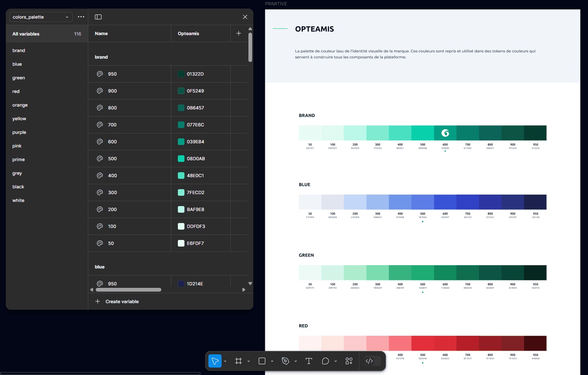Click the Name column header
The width and height of the screenshot is (588, 375).
pos(130,33)
